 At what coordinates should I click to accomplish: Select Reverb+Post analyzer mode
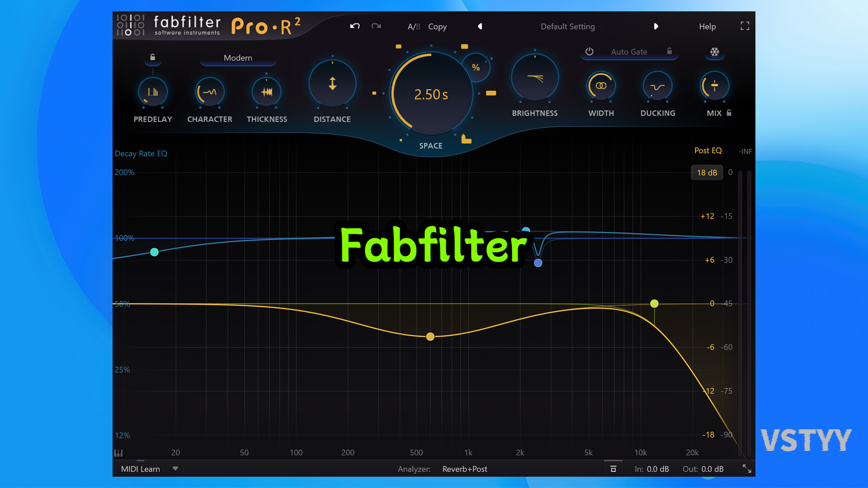click(x=464, y=469)
